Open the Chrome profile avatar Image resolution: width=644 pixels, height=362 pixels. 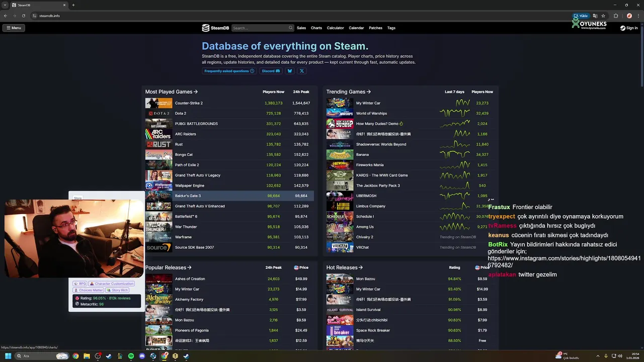pos(629,16)
